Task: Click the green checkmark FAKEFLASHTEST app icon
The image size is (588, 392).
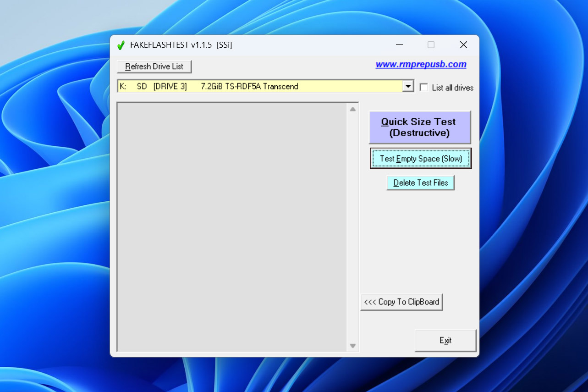Action: [x=121, y=45]
